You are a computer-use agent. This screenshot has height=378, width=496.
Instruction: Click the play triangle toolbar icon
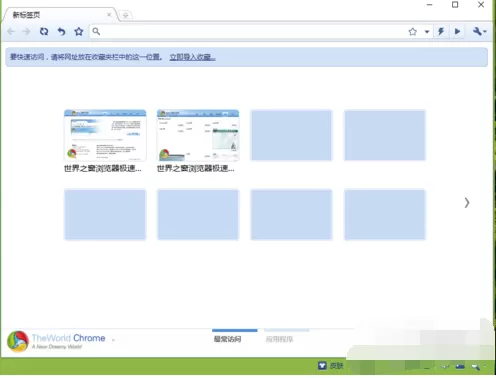[x=457, y=32]
